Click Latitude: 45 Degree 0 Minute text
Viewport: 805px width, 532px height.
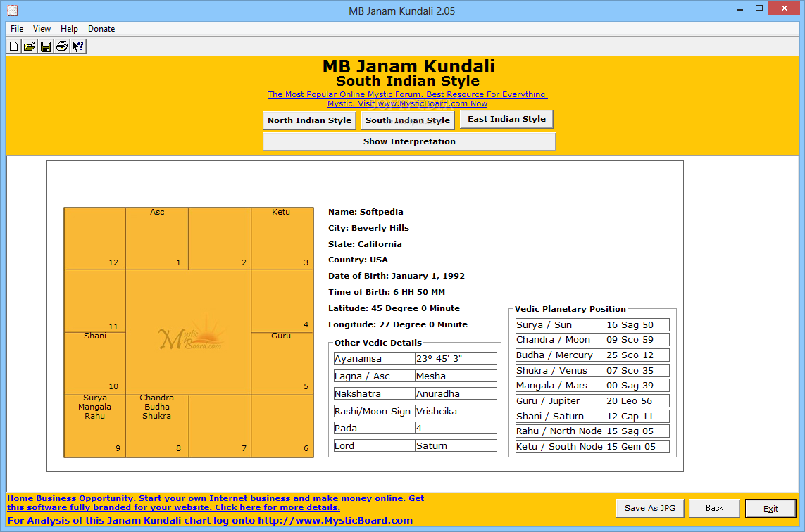[394, 308]
